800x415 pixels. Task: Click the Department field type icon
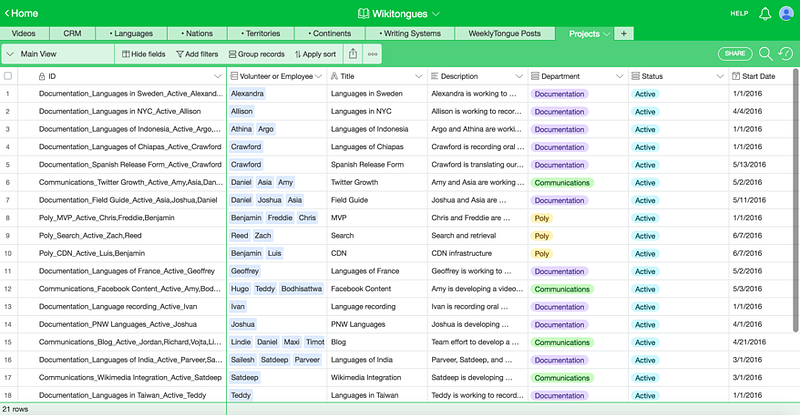pyautogui.click(x=535, y=76)
